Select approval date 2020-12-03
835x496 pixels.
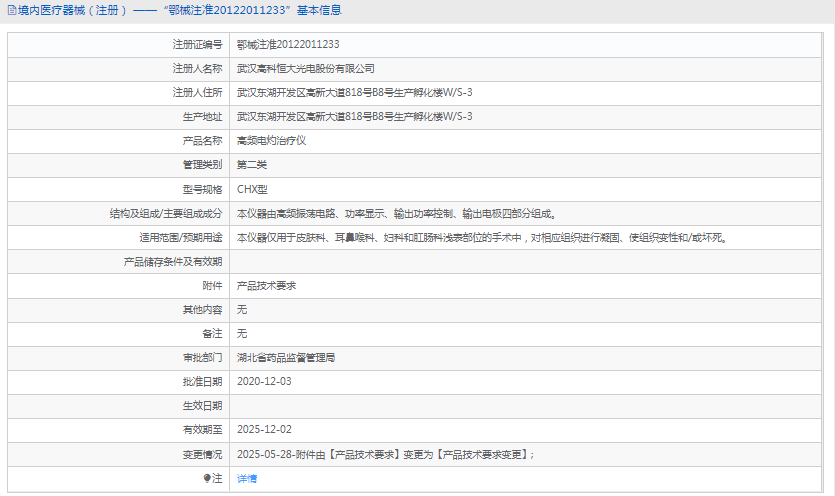264,381
